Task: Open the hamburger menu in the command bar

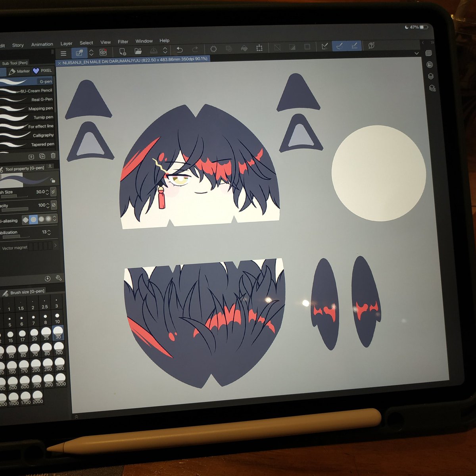Action: pos(63,53)
